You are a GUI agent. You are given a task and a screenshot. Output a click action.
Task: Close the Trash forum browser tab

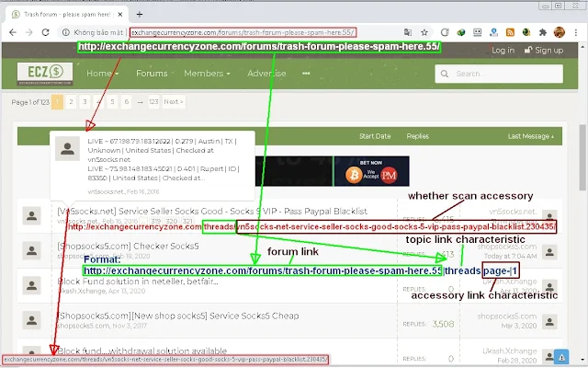(x=120, y=15)
